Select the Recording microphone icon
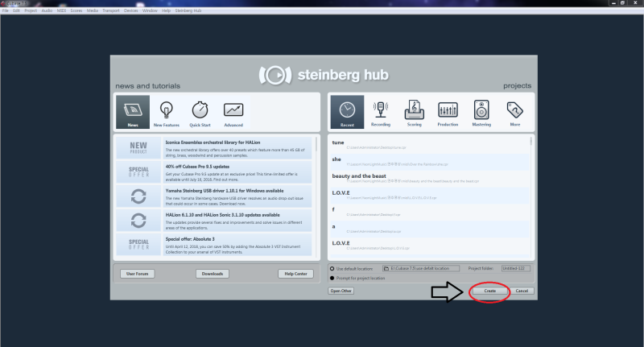 pyautogui.click(x=381, y=112)
